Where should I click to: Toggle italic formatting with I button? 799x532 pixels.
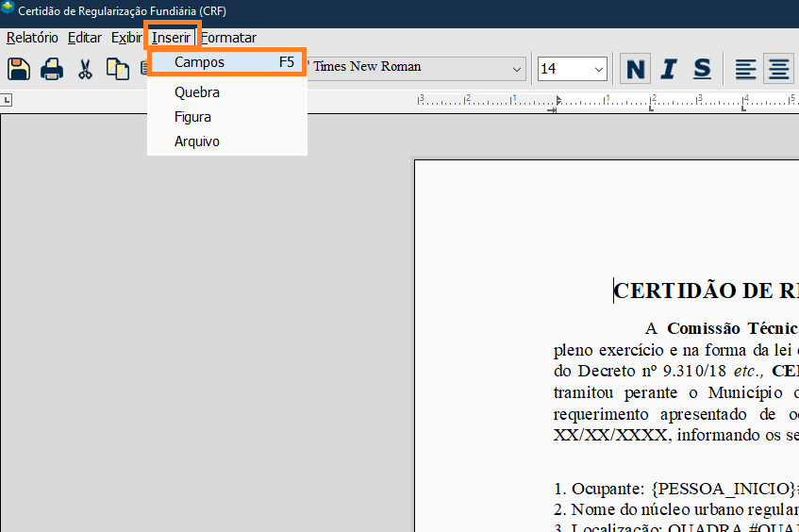(x=669, y=69)
